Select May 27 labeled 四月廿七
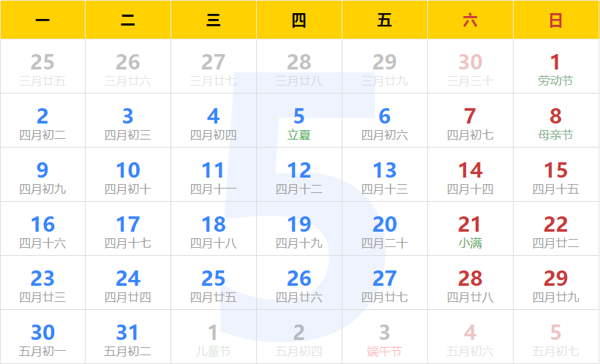This screenshot has height=364, width=600. pos(385,283)
